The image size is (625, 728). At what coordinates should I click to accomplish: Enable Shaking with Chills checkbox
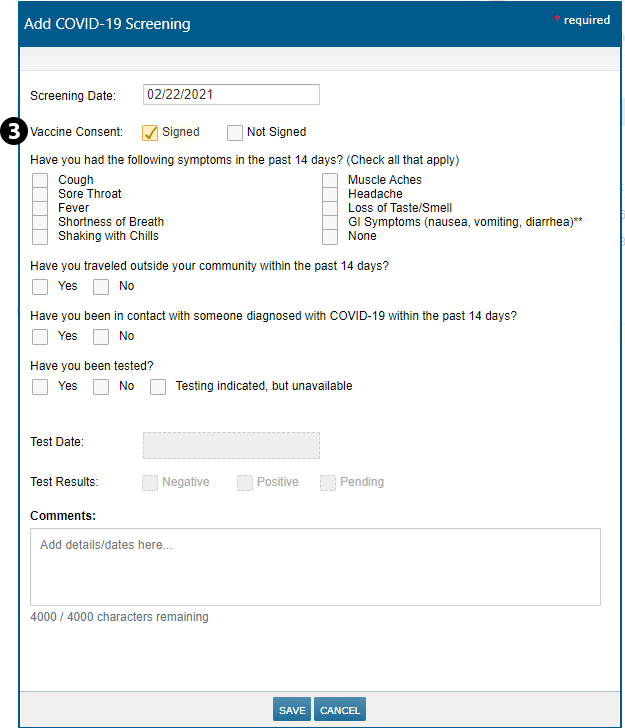point(40,237)
